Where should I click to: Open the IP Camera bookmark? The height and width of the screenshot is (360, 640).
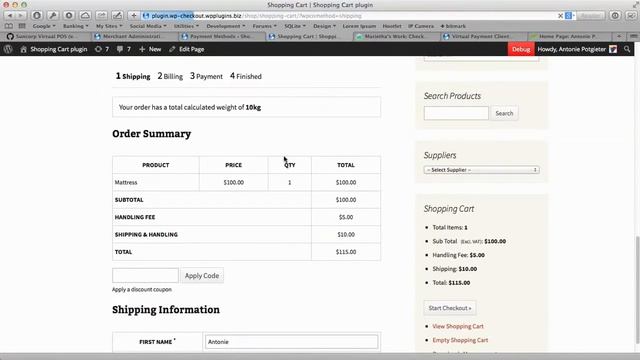click(x=421, y=26)
